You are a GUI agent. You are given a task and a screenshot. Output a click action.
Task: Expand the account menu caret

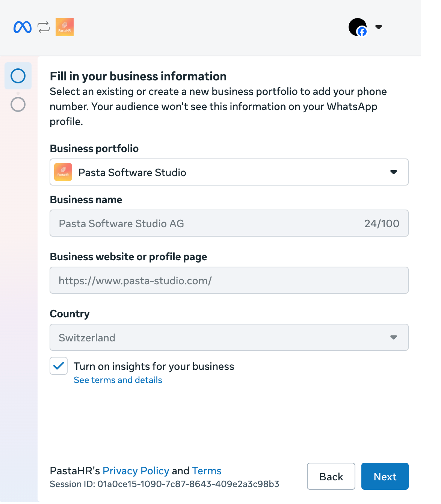click(x=379, y=27)
